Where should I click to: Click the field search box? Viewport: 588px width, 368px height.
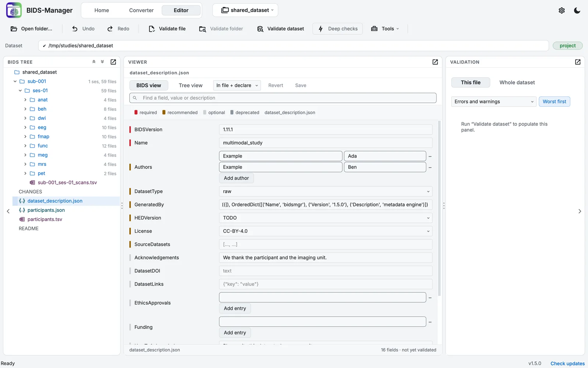283,98
